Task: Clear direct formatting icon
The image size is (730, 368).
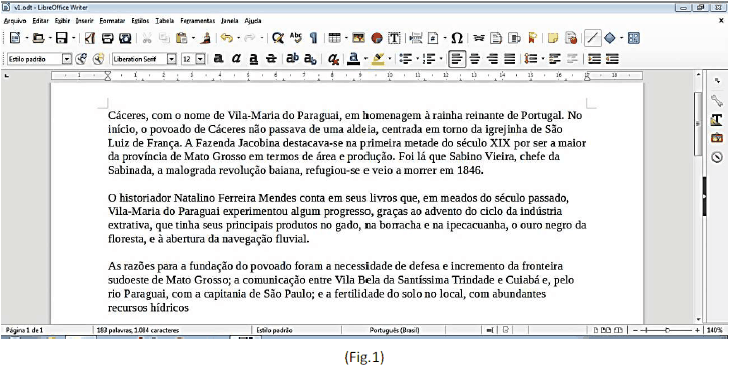Action: [333, 59]
